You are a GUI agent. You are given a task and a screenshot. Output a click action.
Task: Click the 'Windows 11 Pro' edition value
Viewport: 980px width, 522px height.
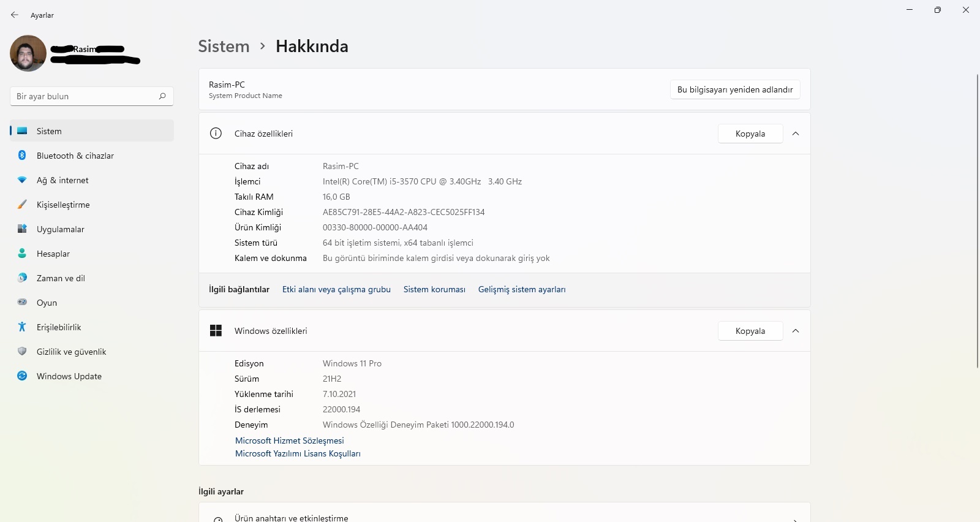[x=352, y=363]
